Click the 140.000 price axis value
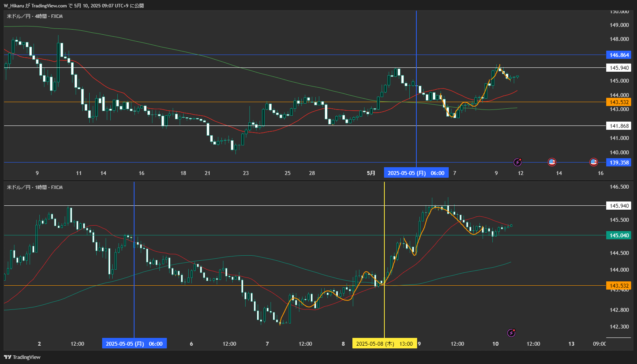Image resolution: width=637 pixels, height=364 pixels. tap(619, 152)
